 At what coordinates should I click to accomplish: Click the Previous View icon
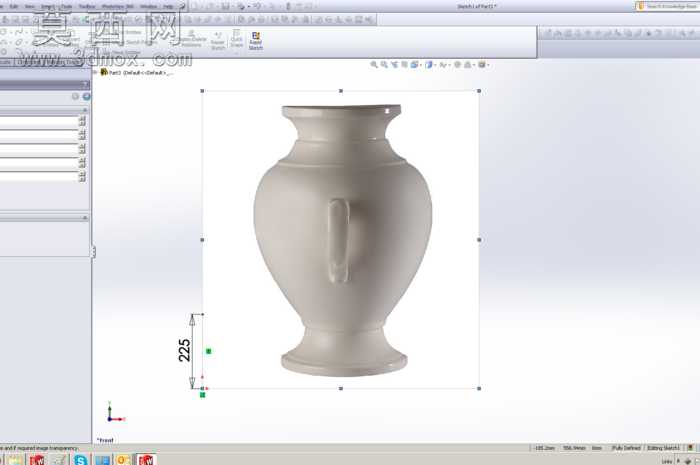[x=394, y=65]
